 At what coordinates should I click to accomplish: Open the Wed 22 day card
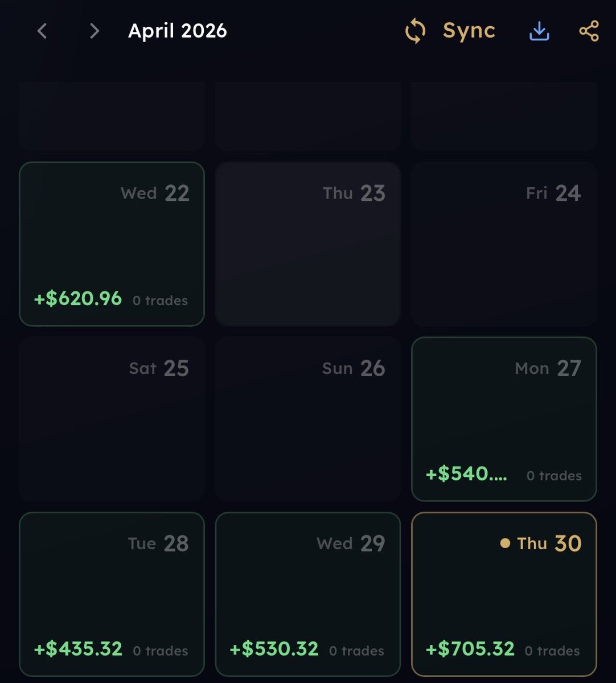112,244
